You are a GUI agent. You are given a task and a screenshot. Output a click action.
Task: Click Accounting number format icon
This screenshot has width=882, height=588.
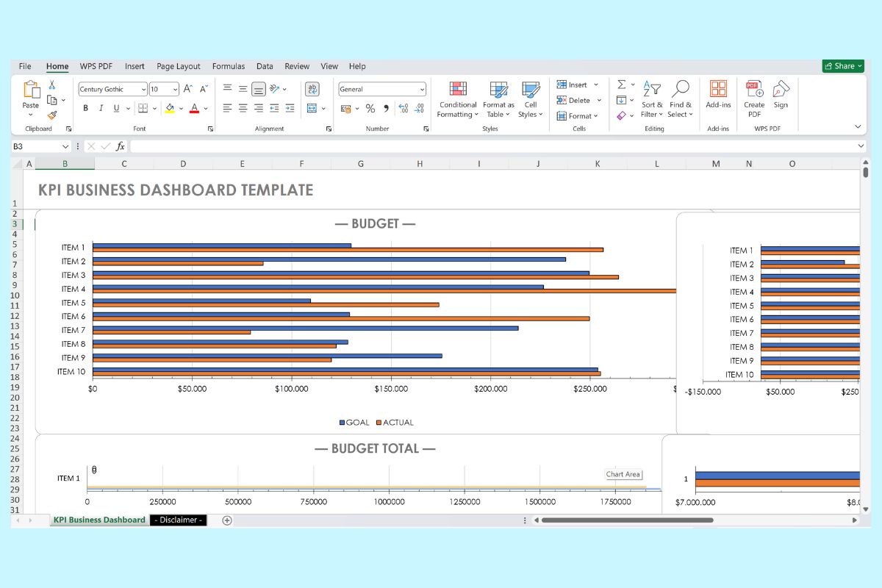coord(346,108)
